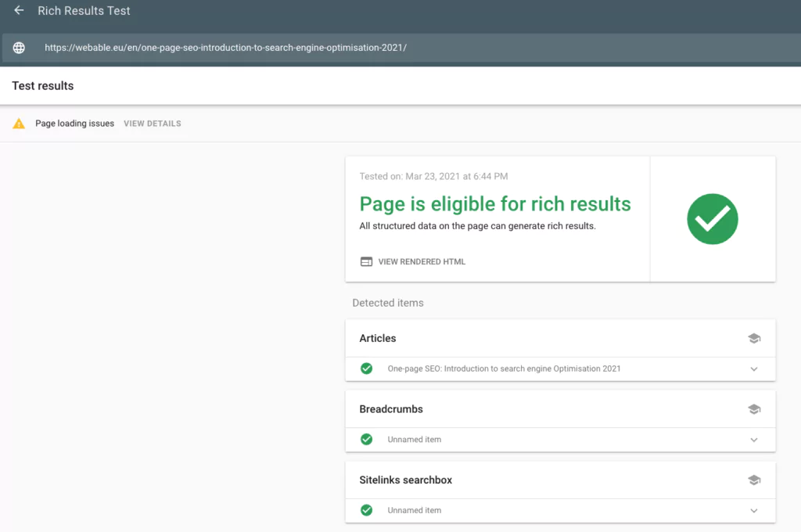Select the Test results tab
801x532 pixels.
click(x=42, y=85)
